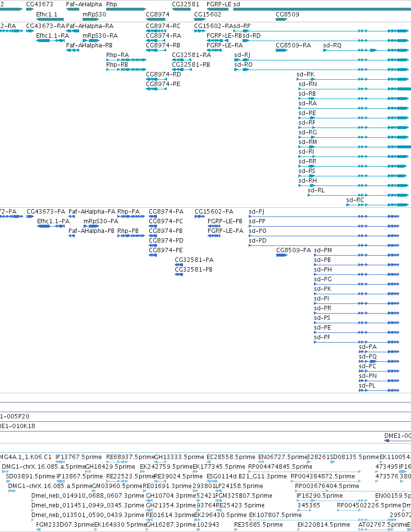
Task: Click the CG43673 gene label
Action: click(40, 4)
